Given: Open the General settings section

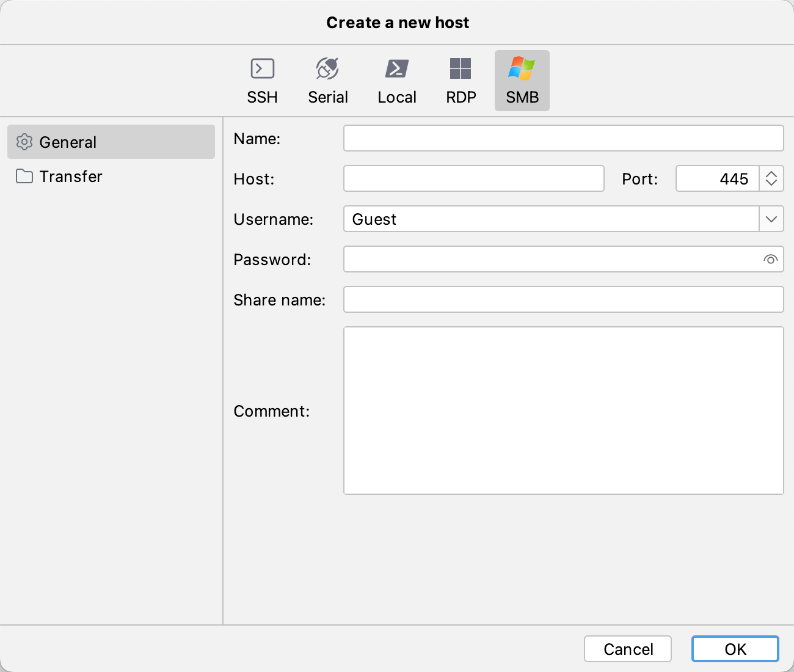Looking at the screenshot, I should 111,142.
